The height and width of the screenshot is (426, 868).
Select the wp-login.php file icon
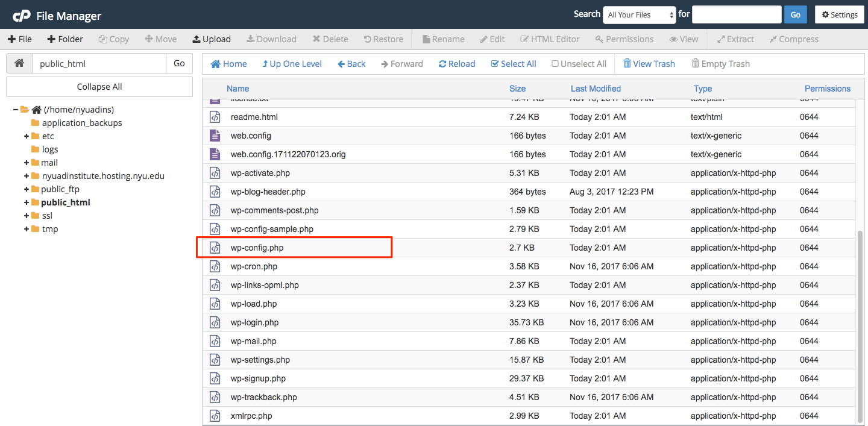215,322
